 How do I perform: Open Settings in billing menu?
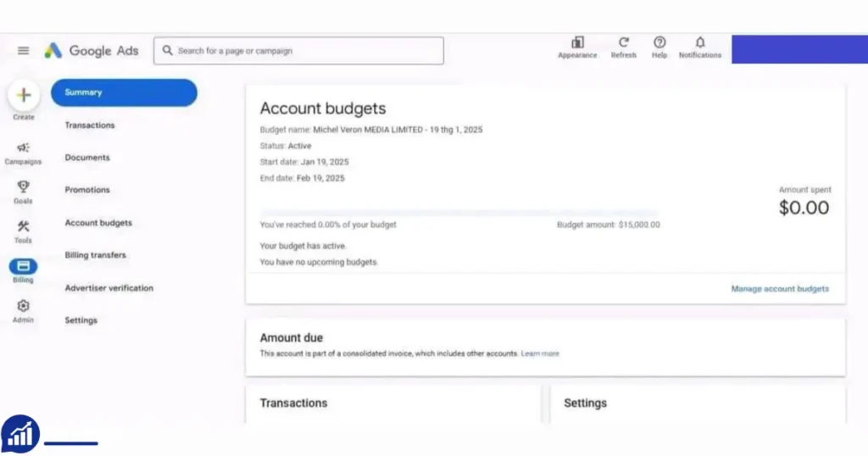pyautogui.click(x=81, y=320)
